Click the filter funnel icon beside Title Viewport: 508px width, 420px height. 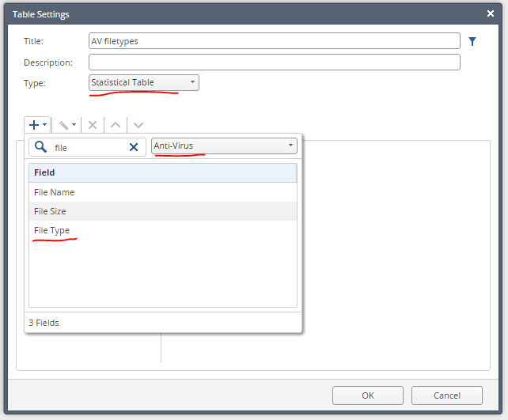coord(472,41)
